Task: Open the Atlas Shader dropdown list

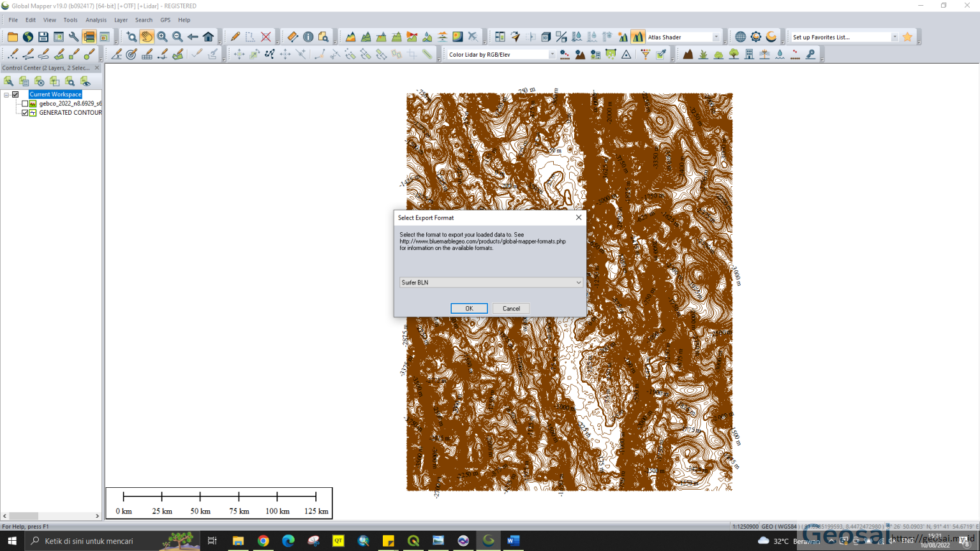Action: tap(715, 36)
